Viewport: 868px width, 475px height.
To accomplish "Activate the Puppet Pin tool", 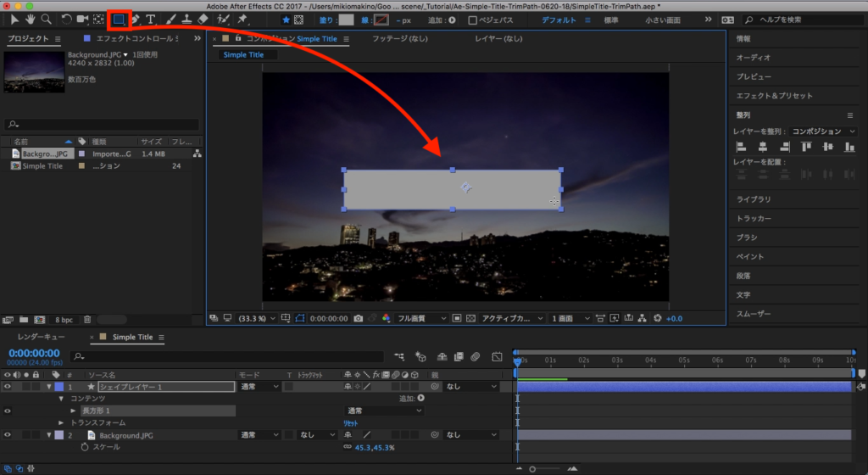I will pyautogui.click(x=243, y=19).
